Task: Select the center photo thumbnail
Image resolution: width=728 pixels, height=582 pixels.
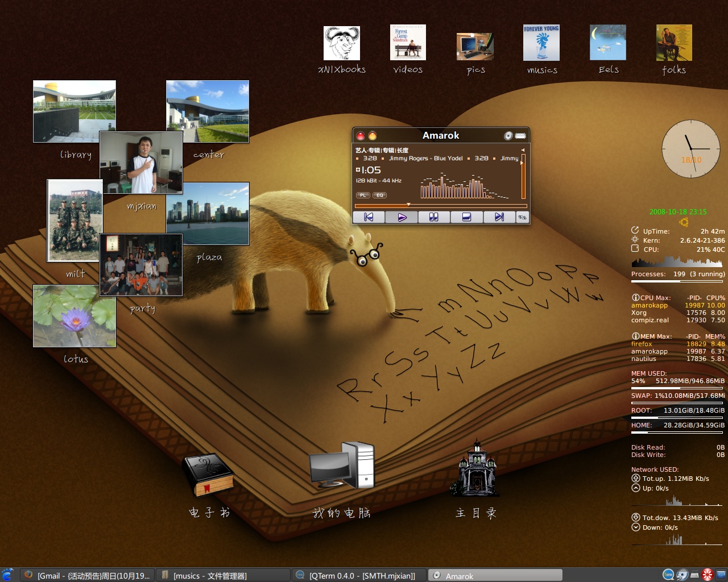Action: [x=208, y=111]
